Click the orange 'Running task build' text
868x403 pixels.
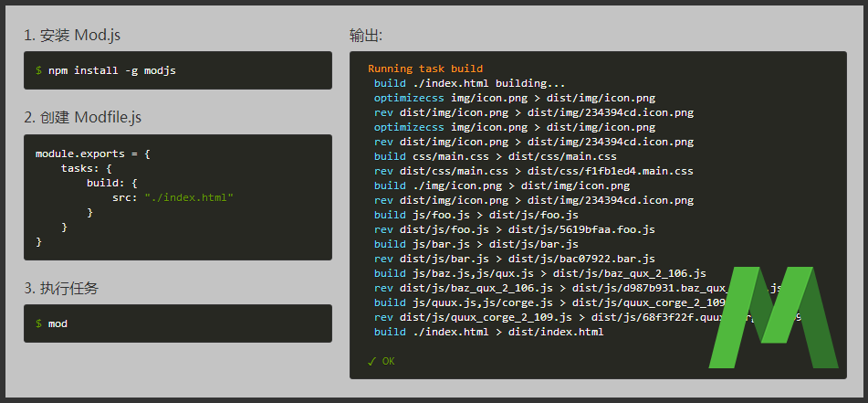click(x=425, y=69)
